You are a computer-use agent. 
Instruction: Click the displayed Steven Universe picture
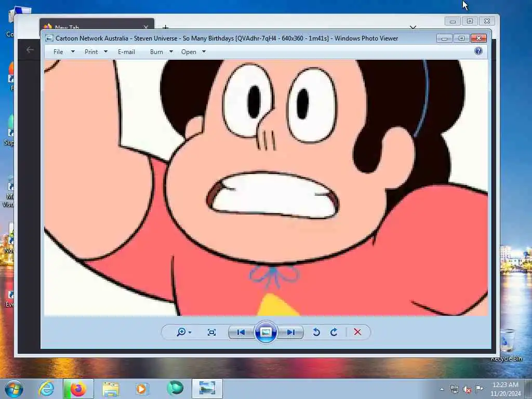266,188
